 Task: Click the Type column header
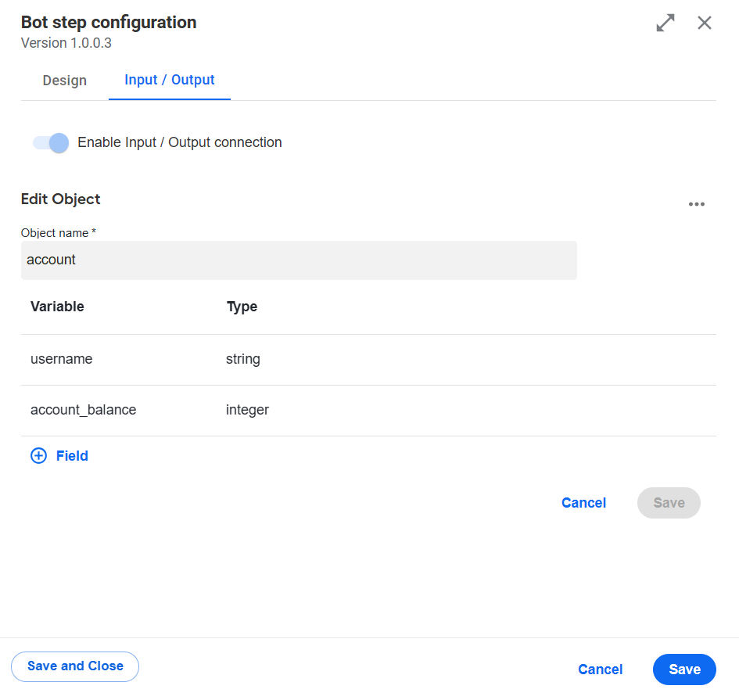(x=242, y=307)
